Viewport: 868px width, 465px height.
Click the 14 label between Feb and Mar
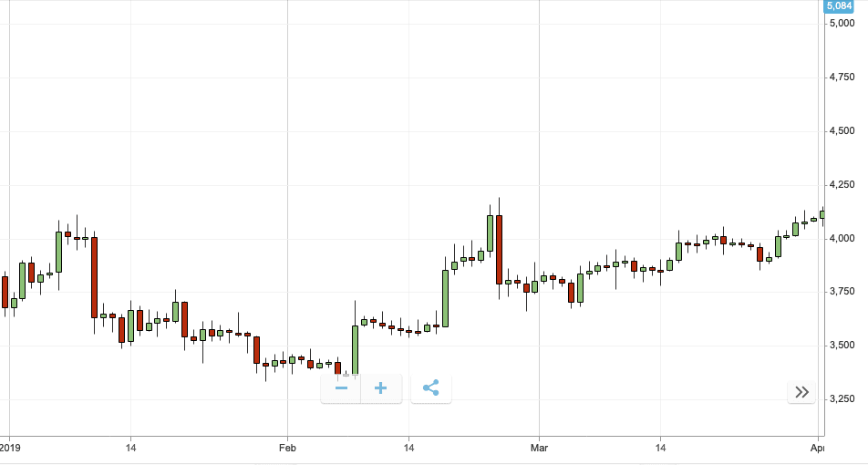pyautogui.click(x=409, y=448)
